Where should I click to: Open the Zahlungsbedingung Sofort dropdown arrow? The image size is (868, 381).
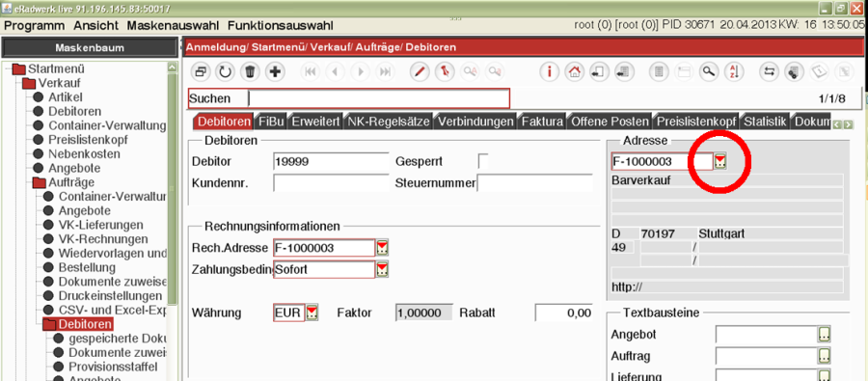pos(382,270)
